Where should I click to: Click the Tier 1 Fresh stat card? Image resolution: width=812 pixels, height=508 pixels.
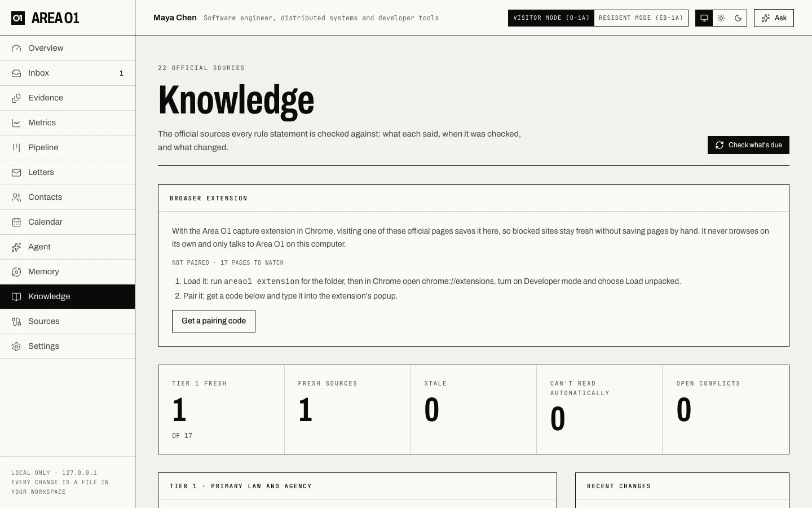click(x=221, y=410)
